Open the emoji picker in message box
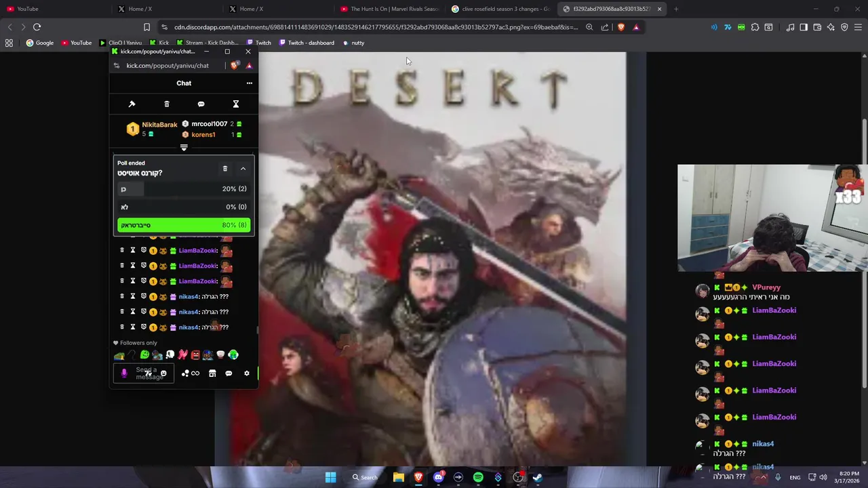 163,373
